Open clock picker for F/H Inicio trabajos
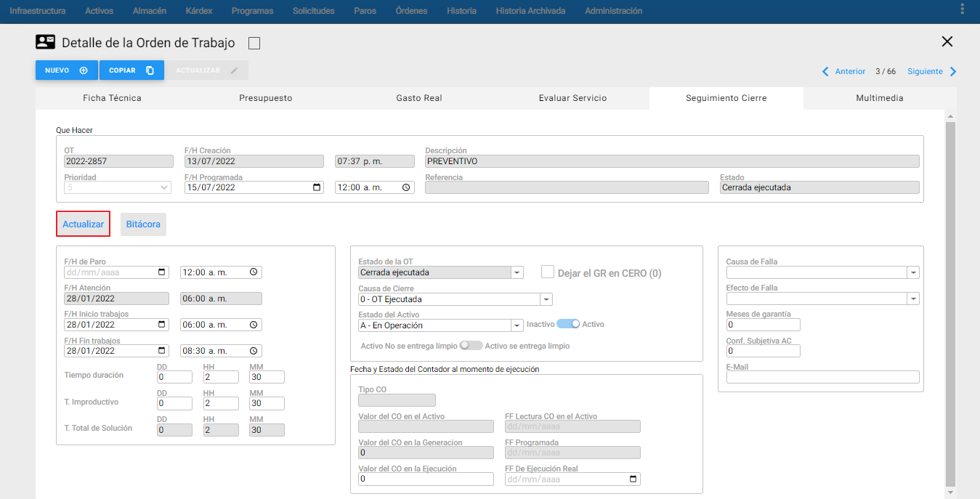Screen dimensions: 980x499 pyautogui.click(x=254, y=325)
